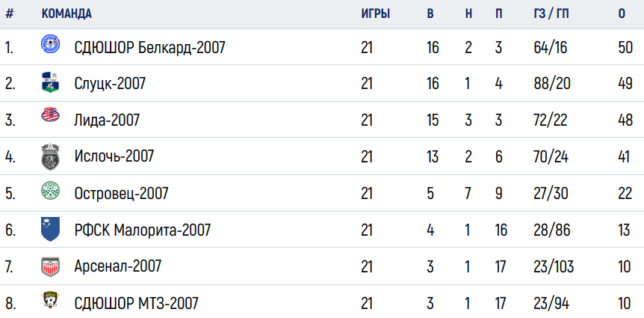
Task: Click the КОМАНДА column header
Action: click(x=66, y=13)
